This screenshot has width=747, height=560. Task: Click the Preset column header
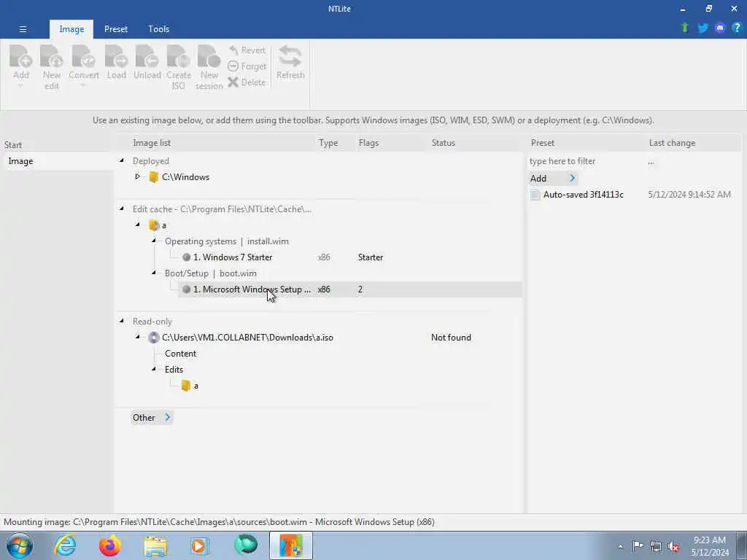(543, 143)
